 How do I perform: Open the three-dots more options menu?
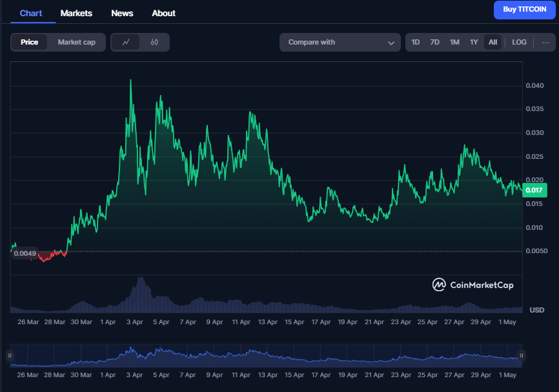pos(545,42)
